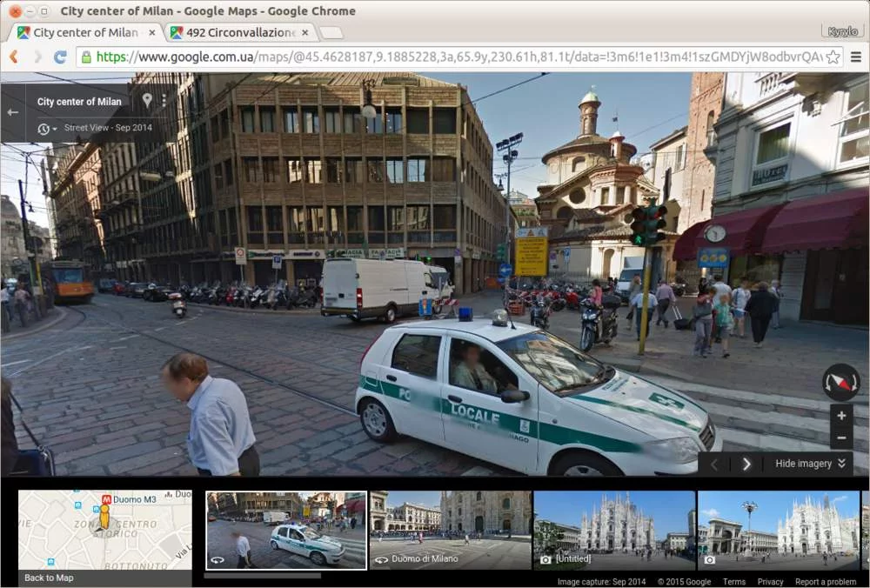The image size is (870, 588).
Task: Click the location pin icon beside the title
Action: coord(147,101)
